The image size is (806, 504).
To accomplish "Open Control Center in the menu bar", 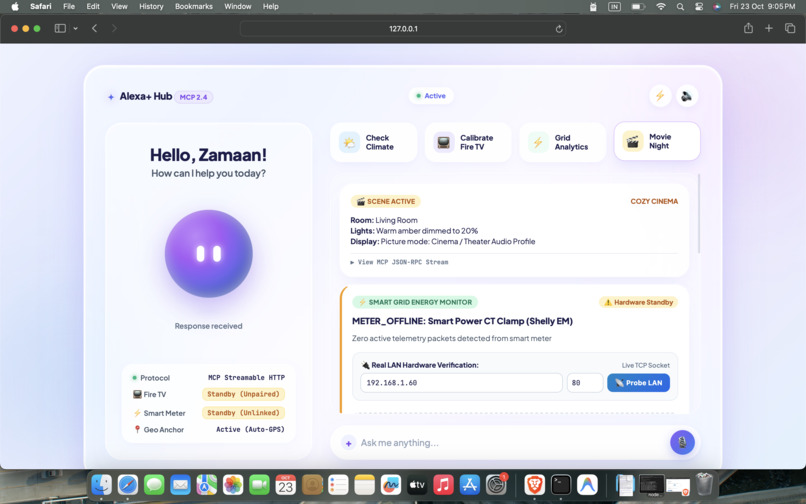I will coord(699,7).
